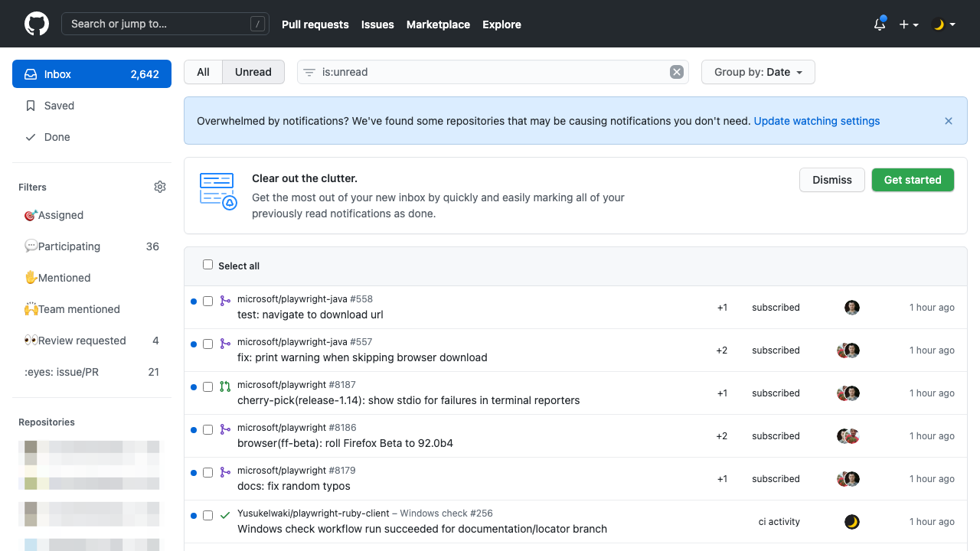Image resolution: width=980 pixels, height=551 pixels.
Task: Check the box for playwright-java #558
Action: point(207,302)
